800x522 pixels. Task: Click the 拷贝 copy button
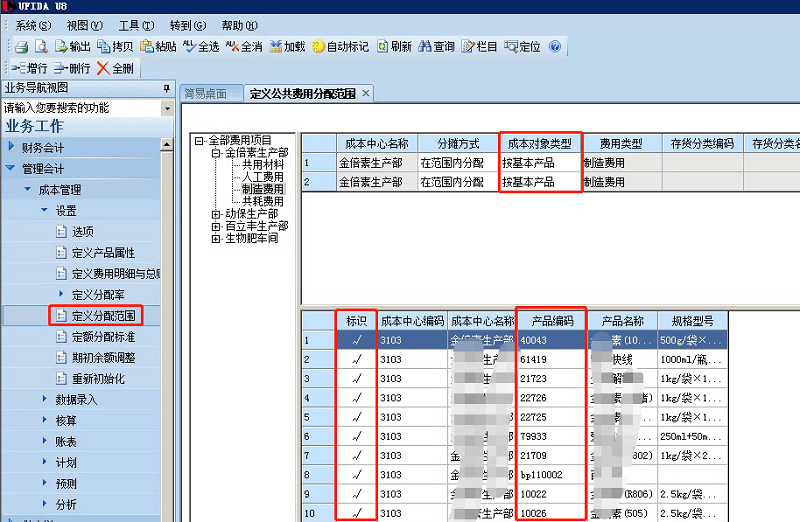115,47
